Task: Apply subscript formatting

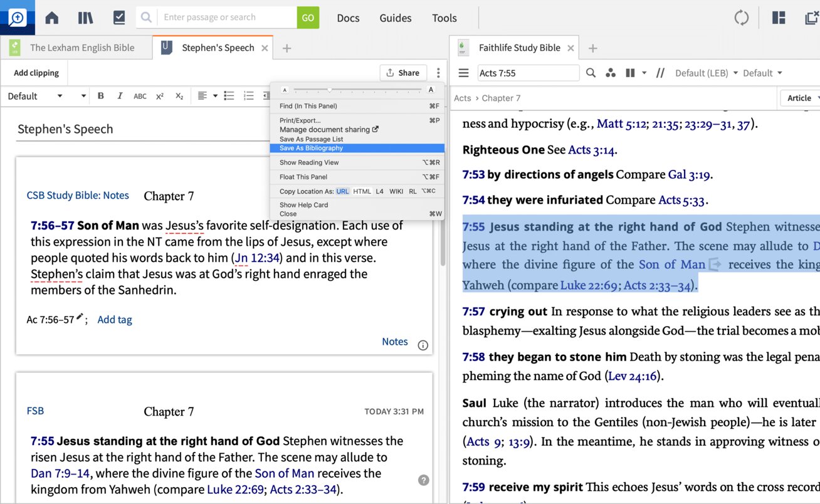Action: click(179, 96)
